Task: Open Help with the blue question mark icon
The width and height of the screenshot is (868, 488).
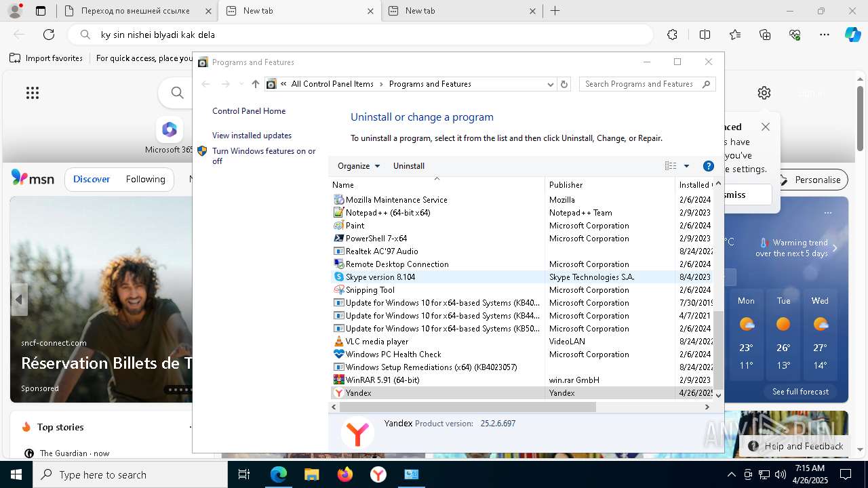Action: pos(709,166)
